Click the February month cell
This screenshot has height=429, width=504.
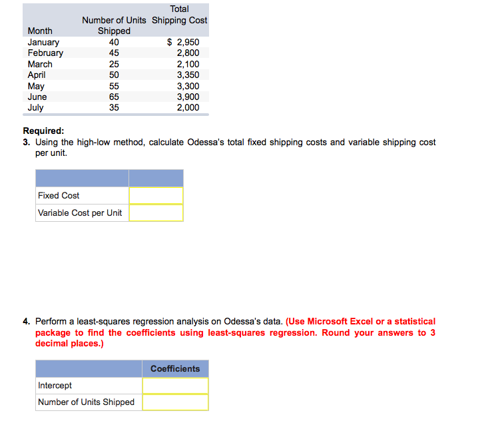tap(45, 53)
